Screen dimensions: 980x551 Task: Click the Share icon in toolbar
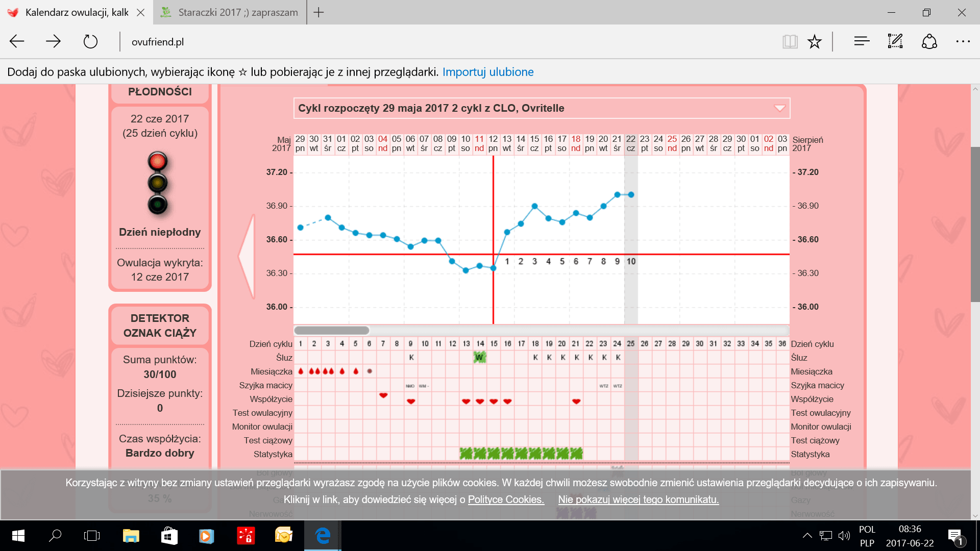pos(929,41)
